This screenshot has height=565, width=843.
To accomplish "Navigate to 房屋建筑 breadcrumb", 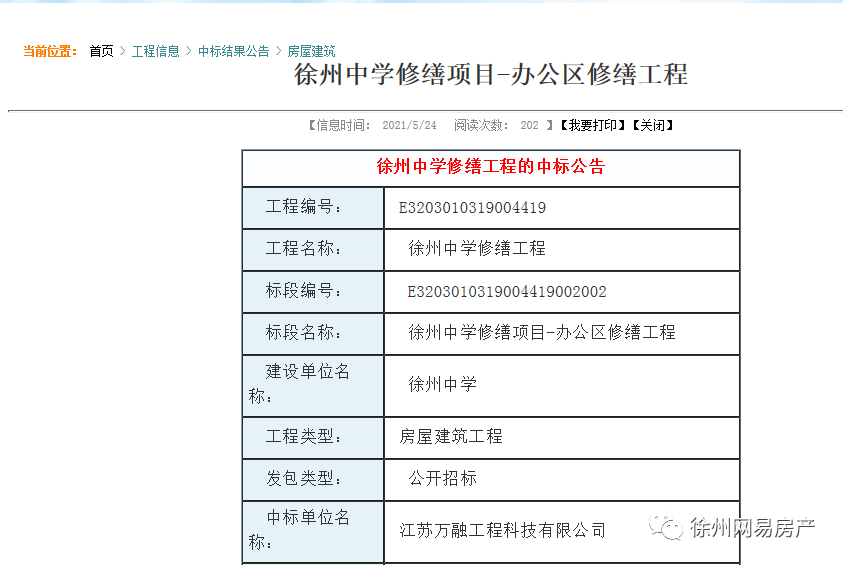I will (x=311, y=51).
